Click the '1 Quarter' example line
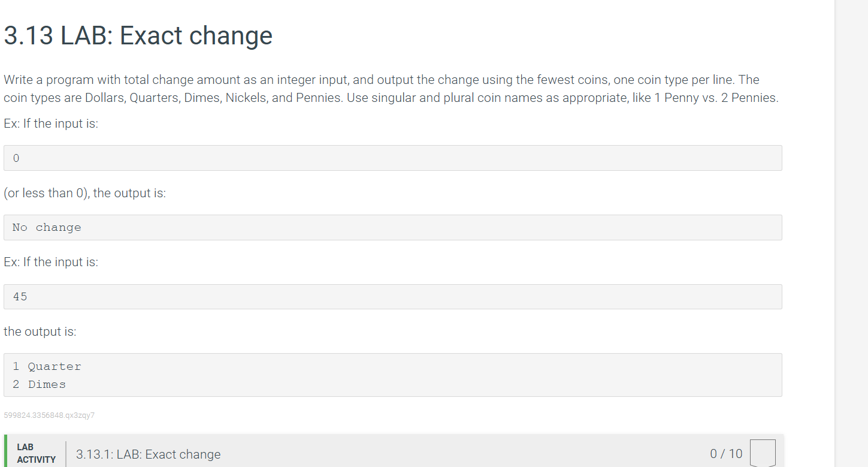 pos(47,366)
